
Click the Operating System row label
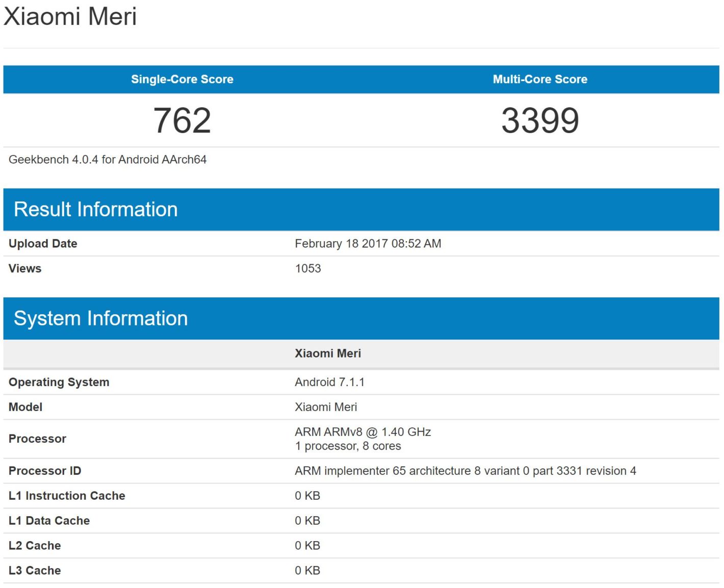58,381
